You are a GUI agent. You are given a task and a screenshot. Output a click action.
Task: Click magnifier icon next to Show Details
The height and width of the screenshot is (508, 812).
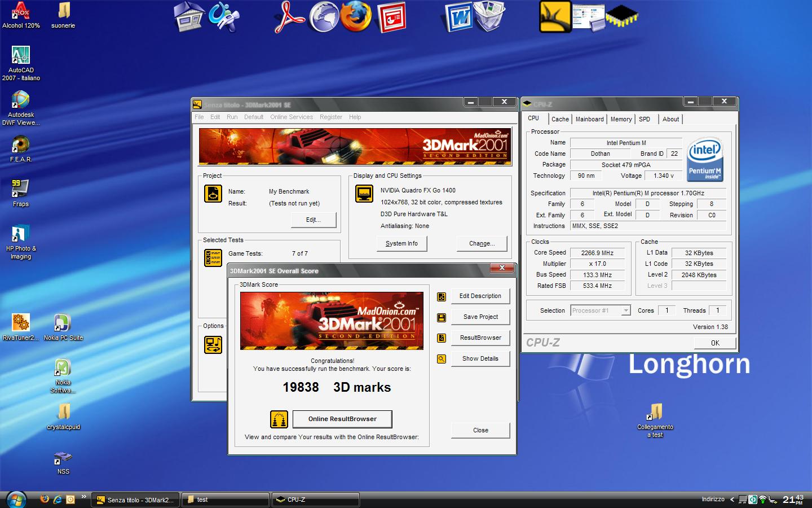click(442, 359)
